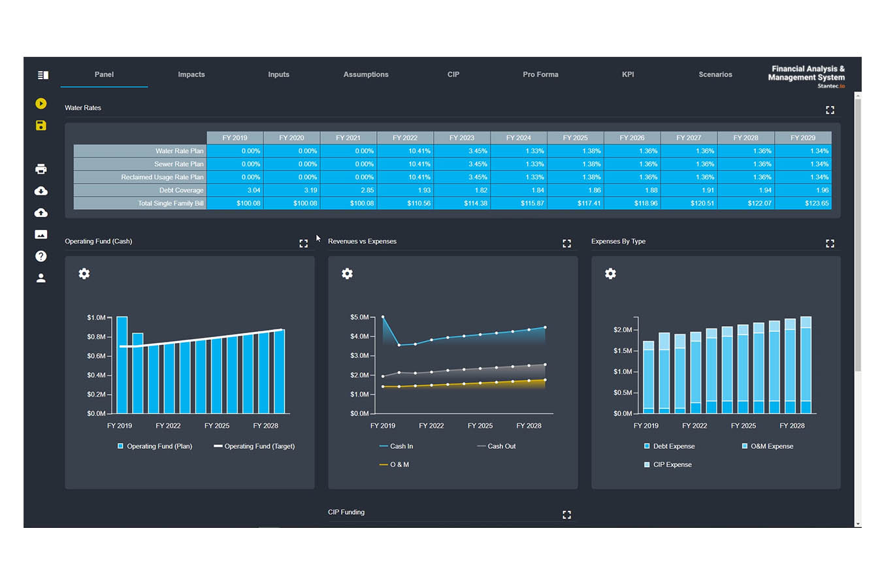Toggle Cash Out legend series visibility

click(497, 446)
